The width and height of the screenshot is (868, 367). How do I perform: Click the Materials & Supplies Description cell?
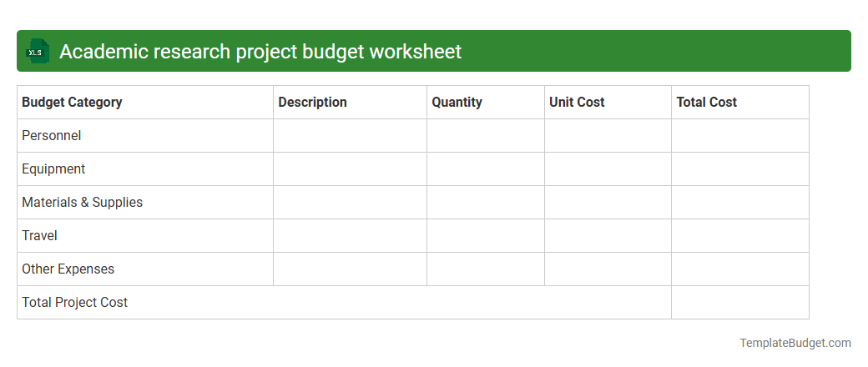(350, 202)
